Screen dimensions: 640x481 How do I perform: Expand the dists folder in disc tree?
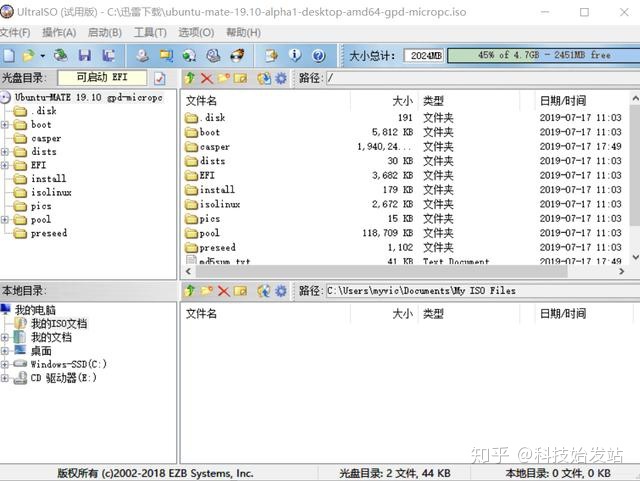[5, 152]
